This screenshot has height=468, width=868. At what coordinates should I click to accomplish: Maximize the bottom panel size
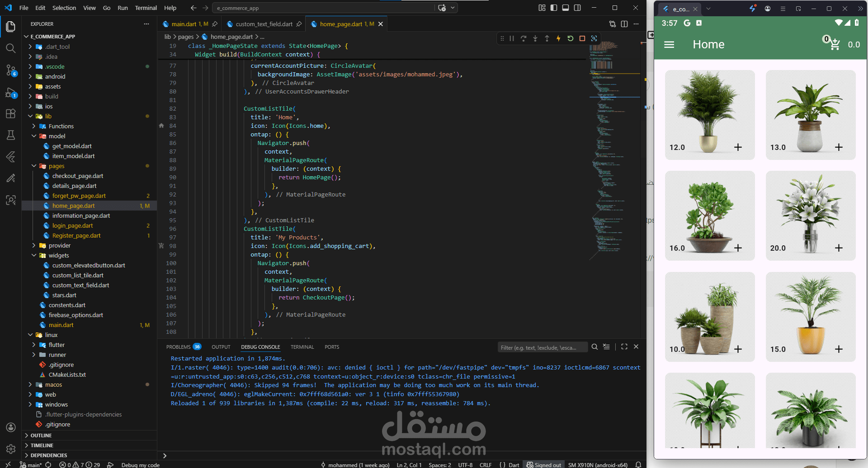point(624,347)
